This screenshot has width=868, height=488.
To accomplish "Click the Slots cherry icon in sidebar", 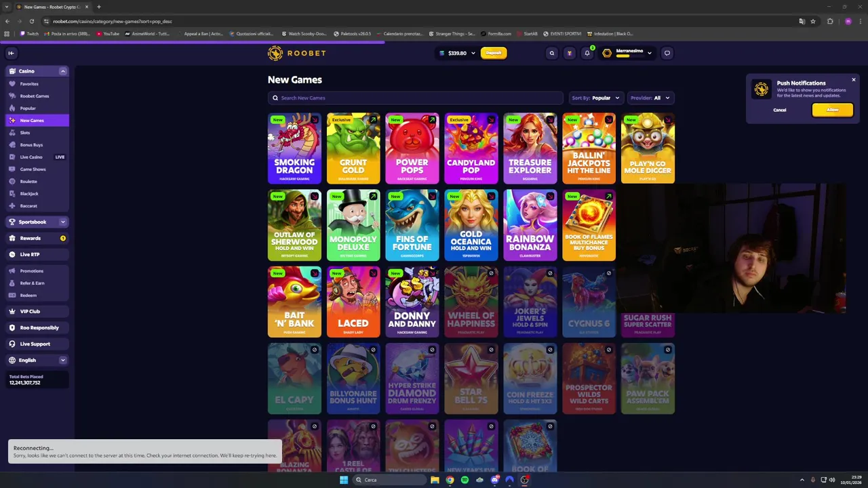I will [12, 133].
